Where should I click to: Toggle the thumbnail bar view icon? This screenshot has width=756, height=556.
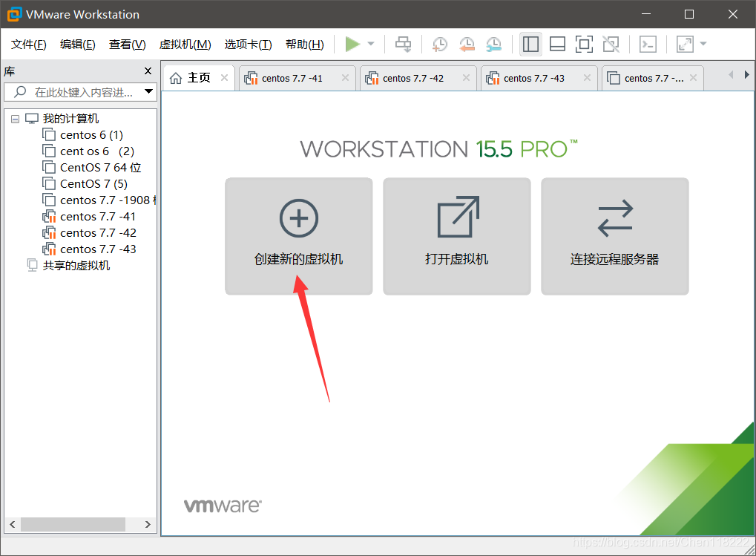(x=557, y=44)
